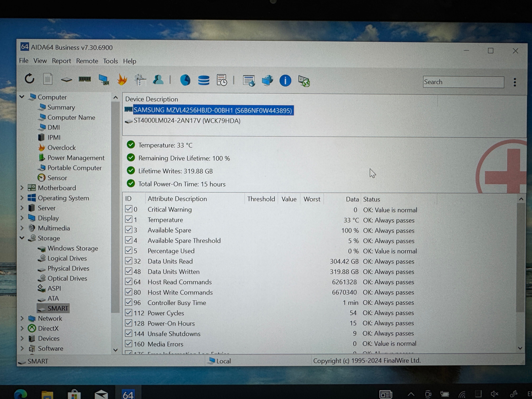This screenshot has width=532, height=399.
Task: Open the Report page icon
Action: click(x=48, y=79)
